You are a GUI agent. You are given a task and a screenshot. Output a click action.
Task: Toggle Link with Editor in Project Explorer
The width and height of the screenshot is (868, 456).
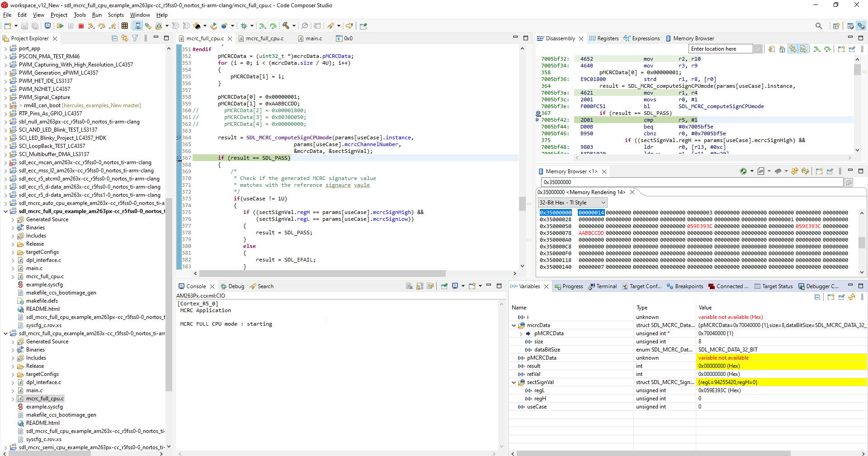coord(125,38)
